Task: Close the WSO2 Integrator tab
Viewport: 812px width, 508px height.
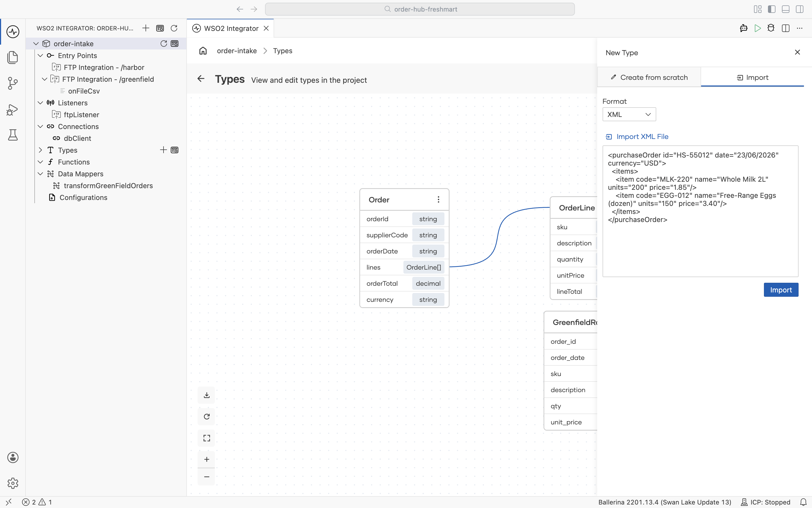Action: point(266,28)
